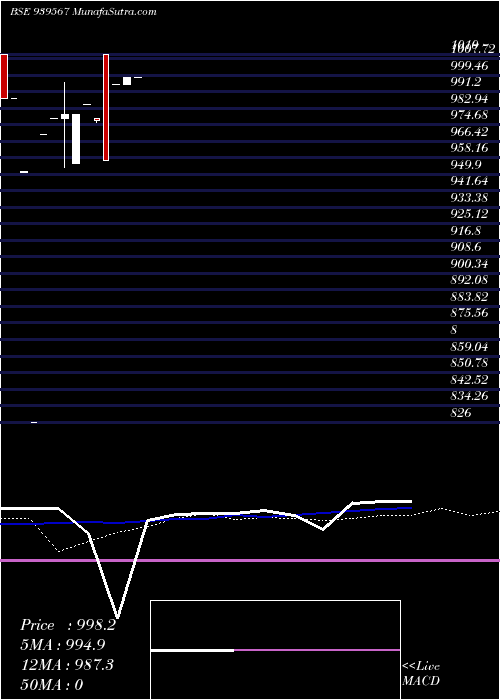
Task: Click the 892.08 price level
Action: [469, 280]
